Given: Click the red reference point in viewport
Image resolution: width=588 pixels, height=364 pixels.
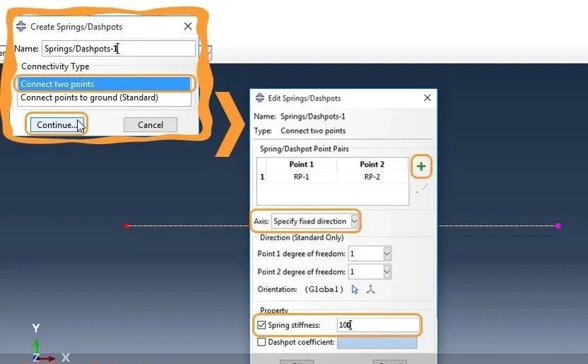Looking at the screenshot, I should coord(127,225).
